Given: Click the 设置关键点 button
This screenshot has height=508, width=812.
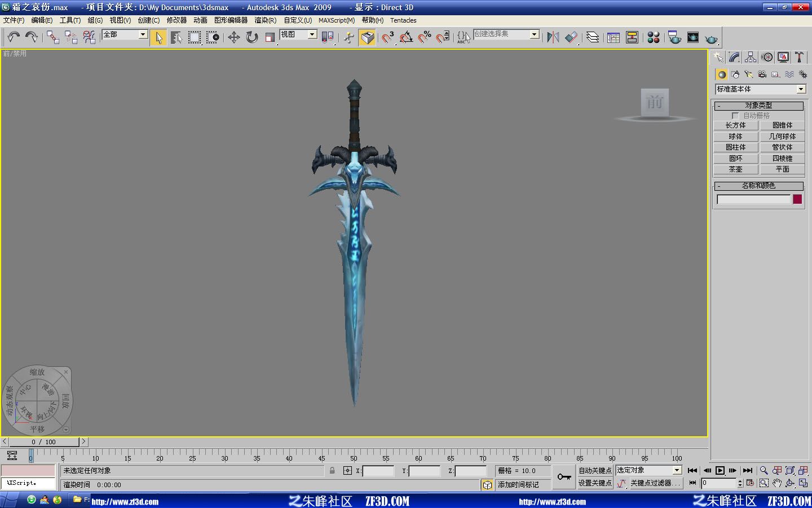Looking at the screenshot, I should pos(595,483).
